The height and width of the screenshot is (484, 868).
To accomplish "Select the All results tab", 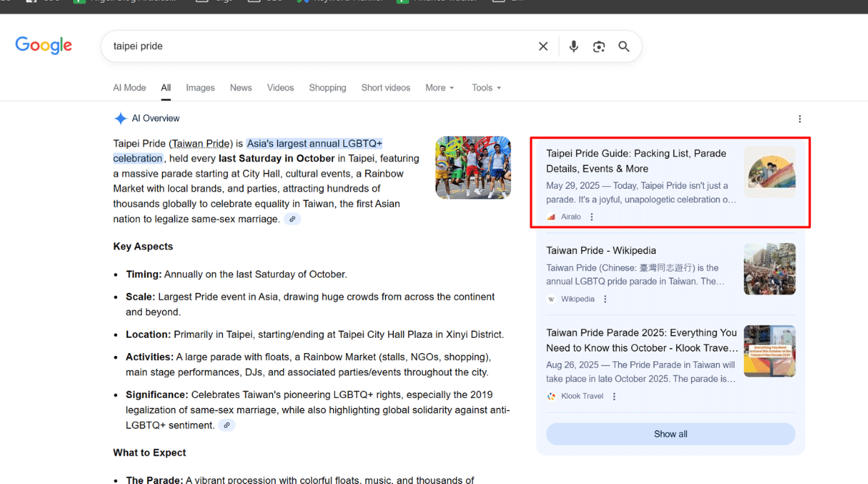I will (166, 88).
